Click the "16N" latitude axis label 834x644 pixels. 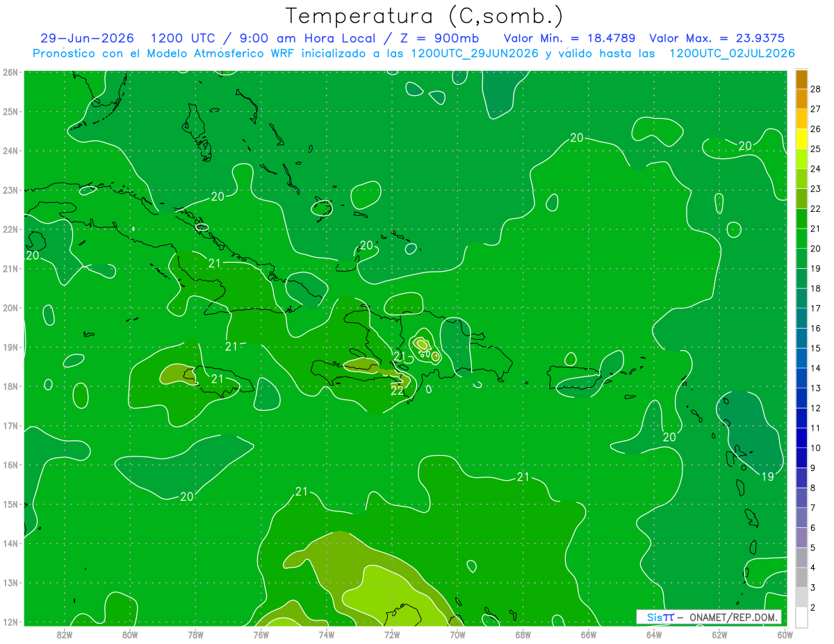(10, 465)
